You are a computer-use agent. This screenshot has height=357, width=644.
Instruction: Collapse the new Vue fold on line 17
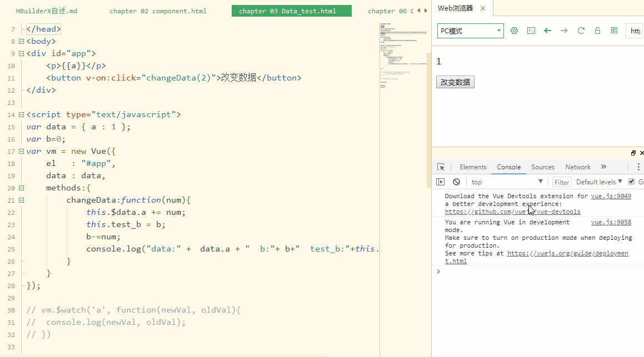pyautogui.click(x=21, y=152)
